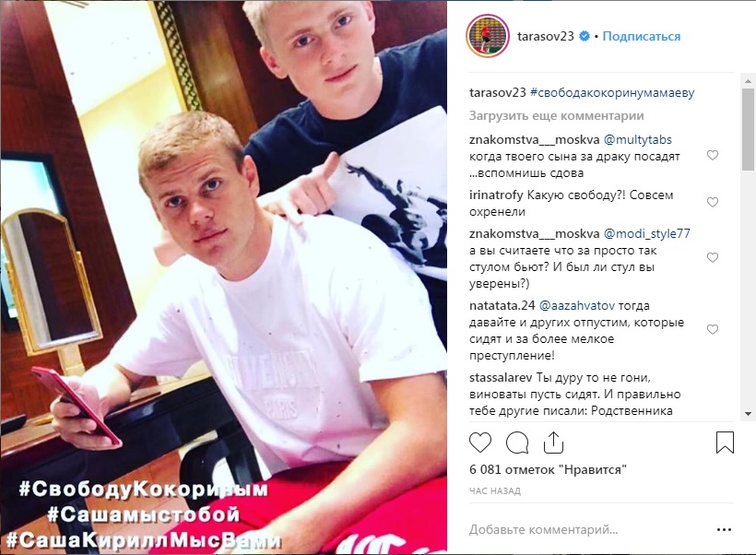Like the first znakomstva___moskva comment about @multytabs
This screenshot has height=555, width=756.
713,155
